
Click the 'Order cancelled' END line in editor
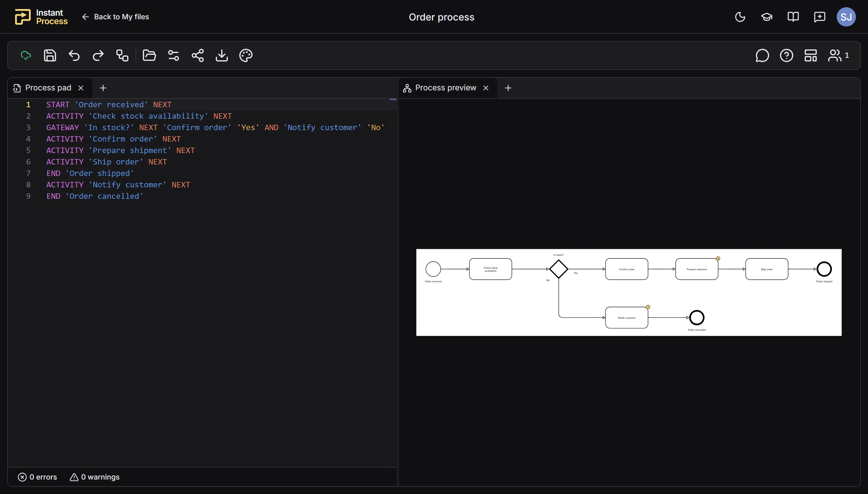coord(95,196)
